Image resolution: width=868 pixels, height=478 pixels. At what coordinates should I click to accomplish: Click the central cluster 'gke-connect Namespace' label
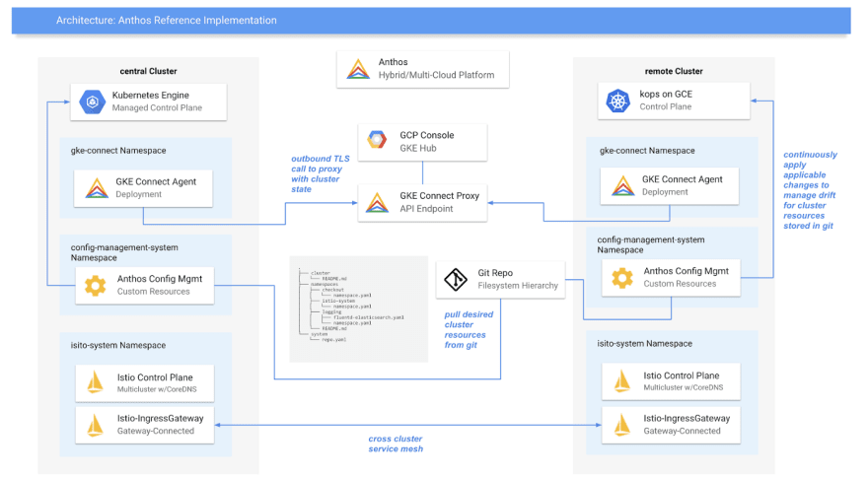(118, 151)
